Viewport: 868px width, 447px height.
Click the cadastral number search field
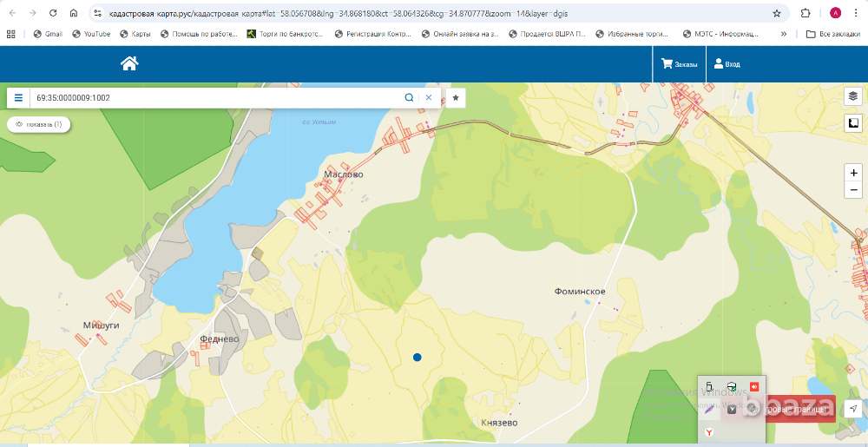click(x=217, y=98)
